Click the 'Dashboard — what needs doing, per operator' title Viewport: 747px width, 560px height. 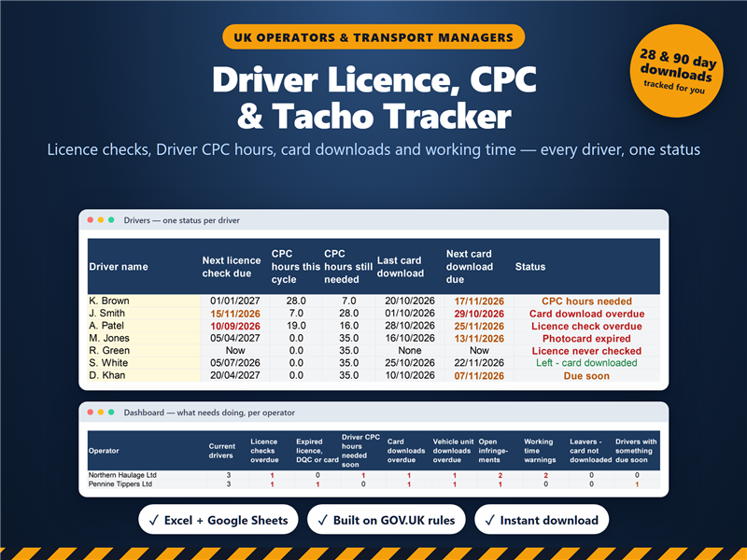(x=209, y=413)
